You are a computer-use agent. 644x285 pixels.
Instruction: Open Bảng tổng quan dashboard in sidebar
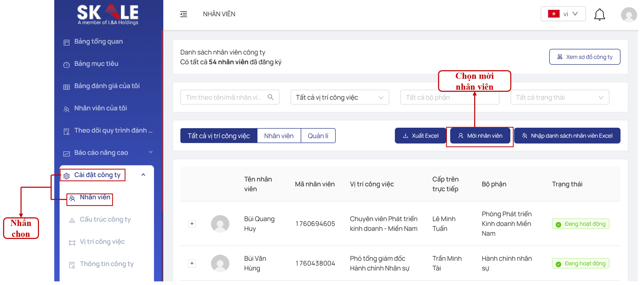(x=98, y=42)
